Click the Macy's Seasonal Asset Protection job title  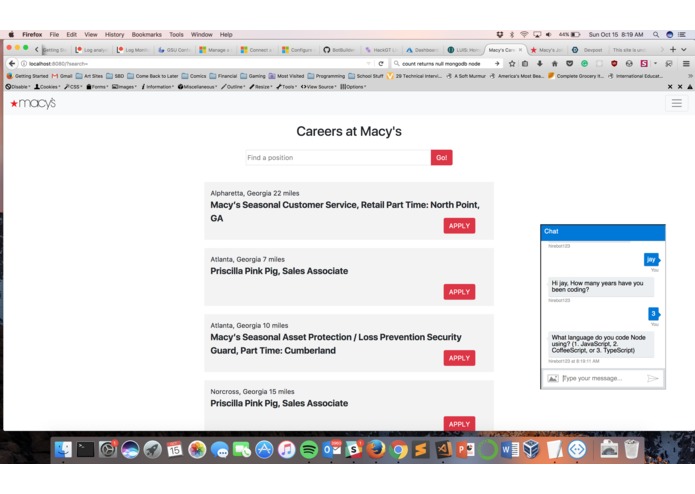point(336,344)
